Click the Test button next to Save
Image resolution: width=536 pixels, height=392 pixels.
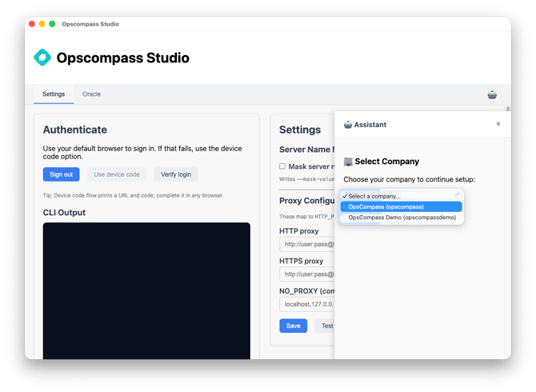click(x=325, y=326)
